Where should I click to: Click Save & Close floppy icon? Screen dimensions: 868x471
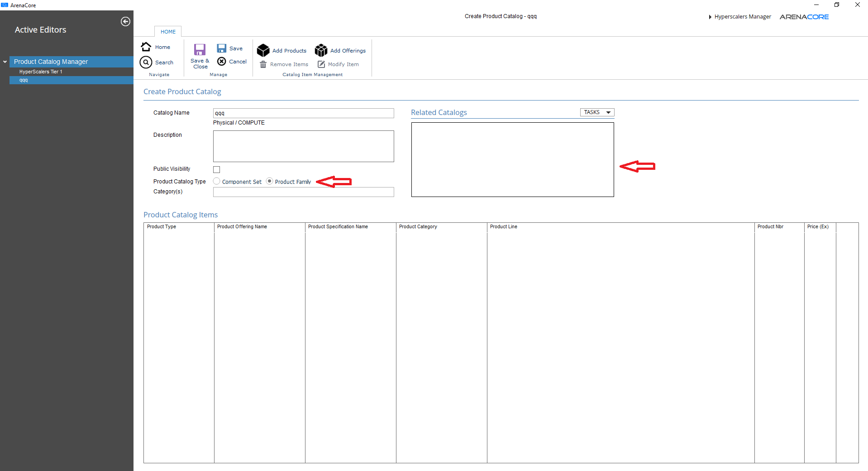point(200,49)
